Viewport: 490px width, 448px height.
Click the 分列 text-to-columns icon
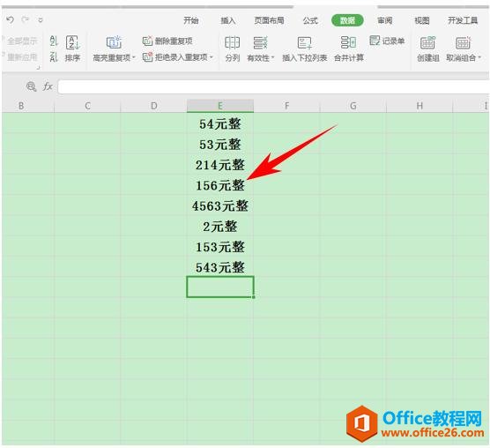[x=232, y=43]
